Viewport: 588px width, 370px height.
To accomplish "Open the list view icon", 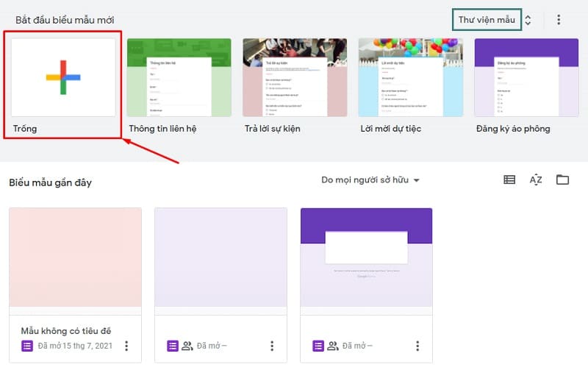I will 509,179.
